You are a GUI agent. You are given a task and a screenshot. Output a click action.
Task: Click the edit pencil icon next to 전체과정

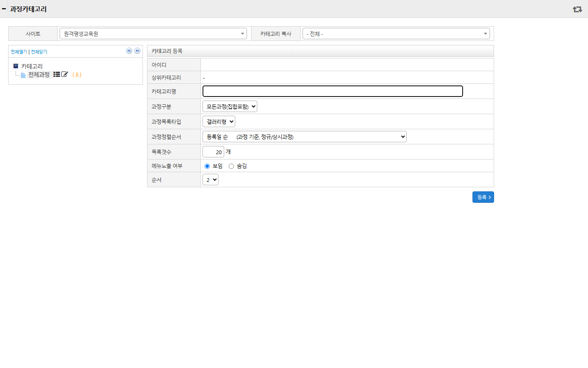coord(65,74)
